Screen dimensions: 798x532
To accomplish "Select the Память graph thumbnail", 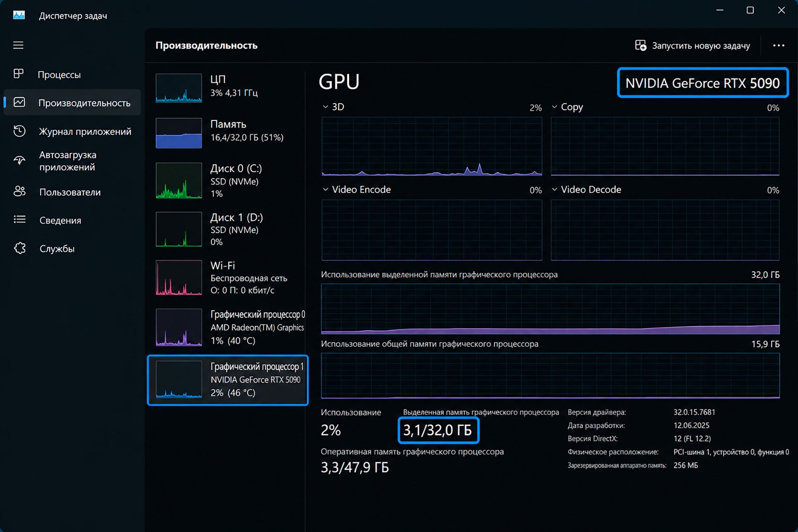I will pos(179,133).
